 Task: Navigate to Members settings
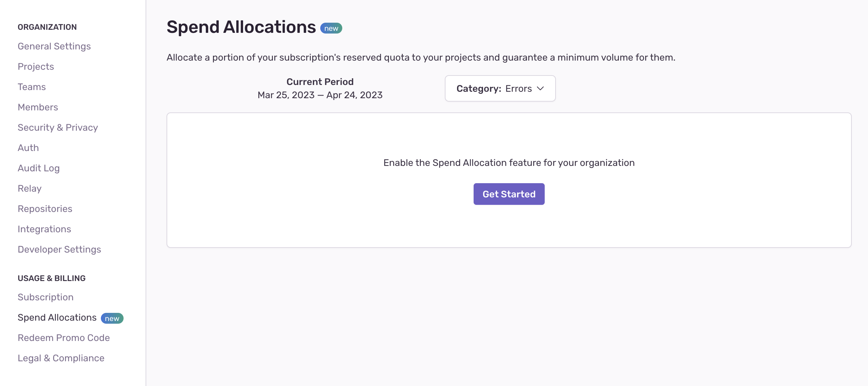point(38,107)
